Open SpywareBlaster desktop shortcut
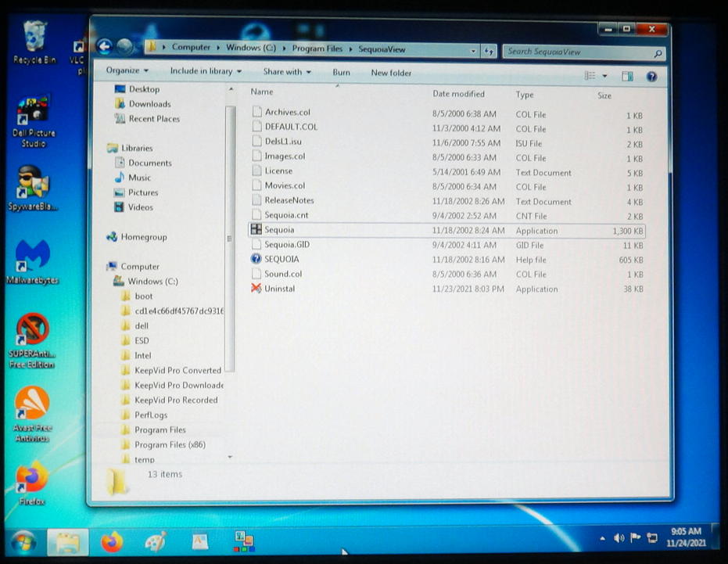The height and width of the screenshot is (564, 728). point(33,189)
